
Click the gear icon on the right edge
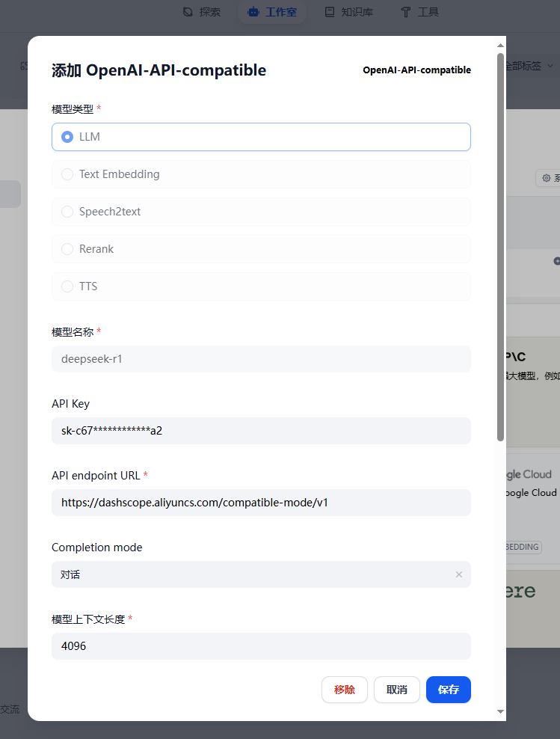[547, 178]
